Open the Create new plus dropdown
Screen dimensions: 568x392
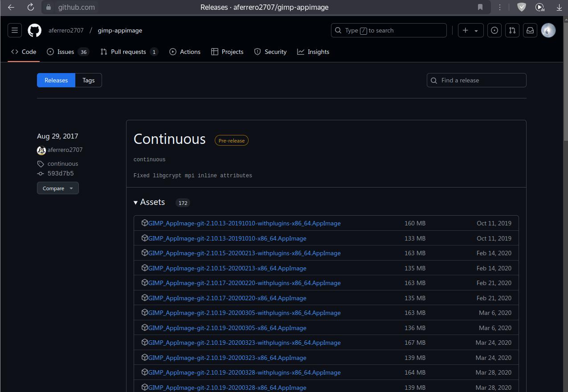pos(470,30)
